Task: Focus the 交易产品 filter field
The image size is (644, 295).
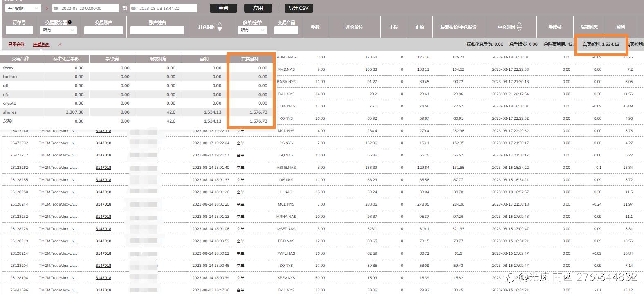Action: tap(286, 30)
